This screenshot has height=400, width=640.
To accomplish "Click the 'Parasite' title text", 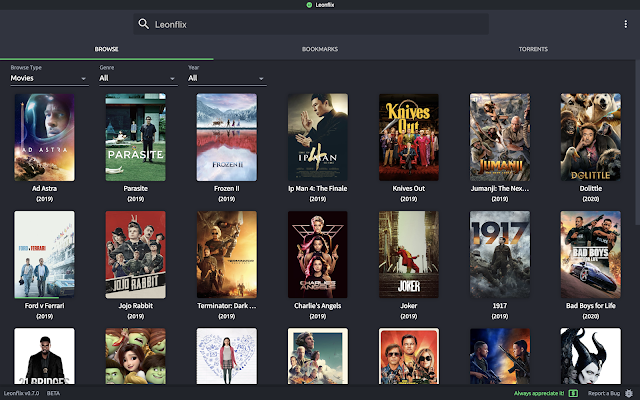I will coord(136,189).
